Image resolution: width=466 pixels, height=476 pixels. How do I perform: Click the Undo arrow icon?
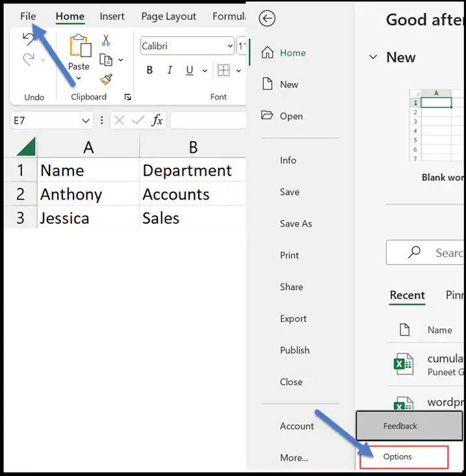click(28, 39)
